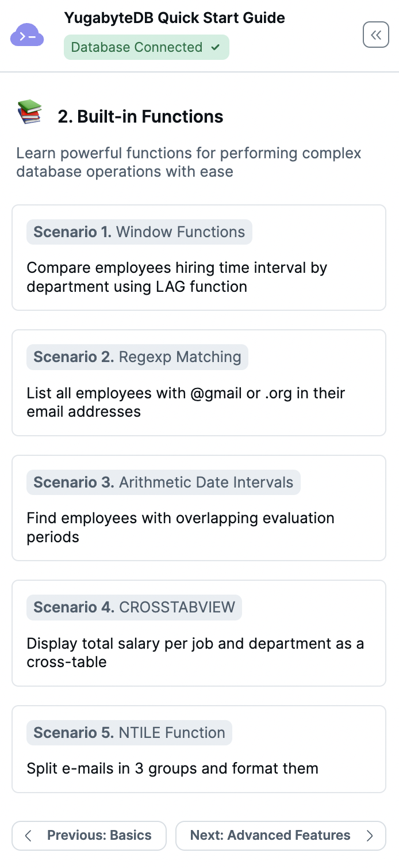Screen dimensions: 399x868
Task: Click the split e-mails in 3 groups description
Action: coord(172,768)
